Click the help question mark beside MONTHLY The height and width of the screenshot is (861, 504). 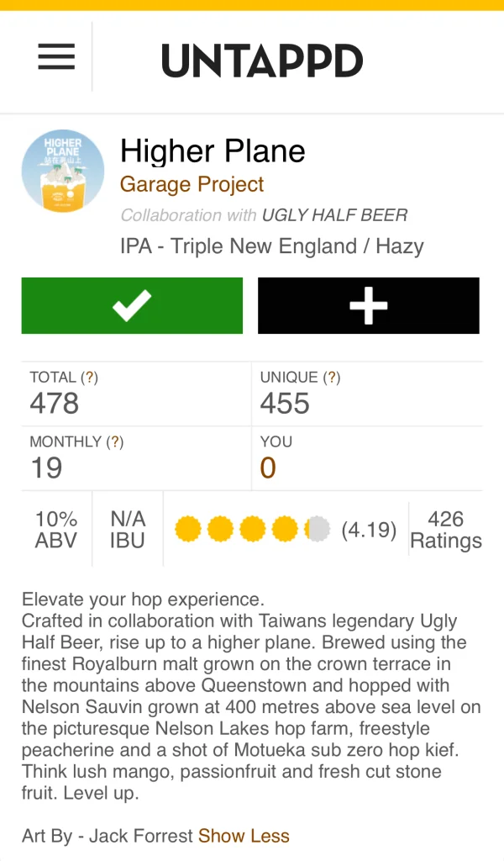click(117, 441)
